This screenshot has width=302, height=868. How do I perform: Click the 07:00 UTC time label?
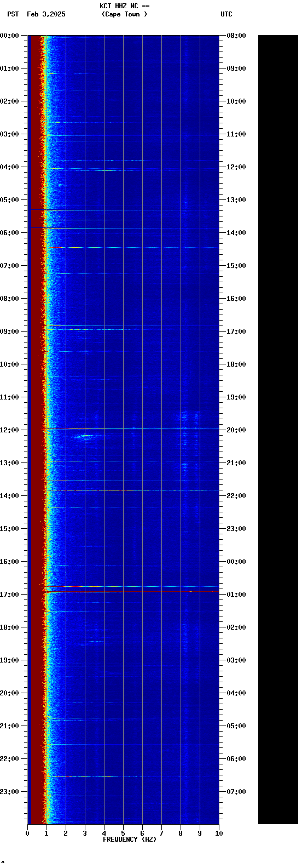click(236, 792)
